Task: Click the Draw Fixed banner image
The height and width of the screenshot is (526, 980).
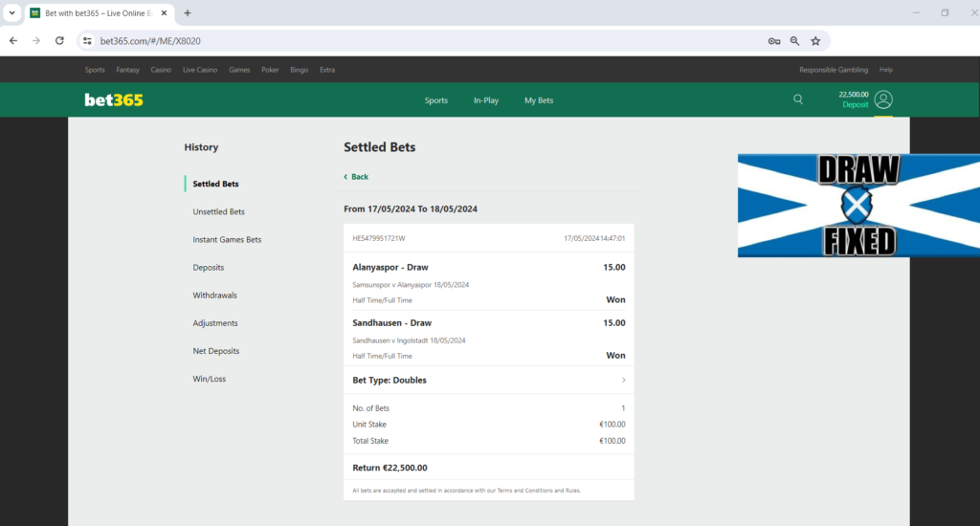Action: [x=858, y=206]
